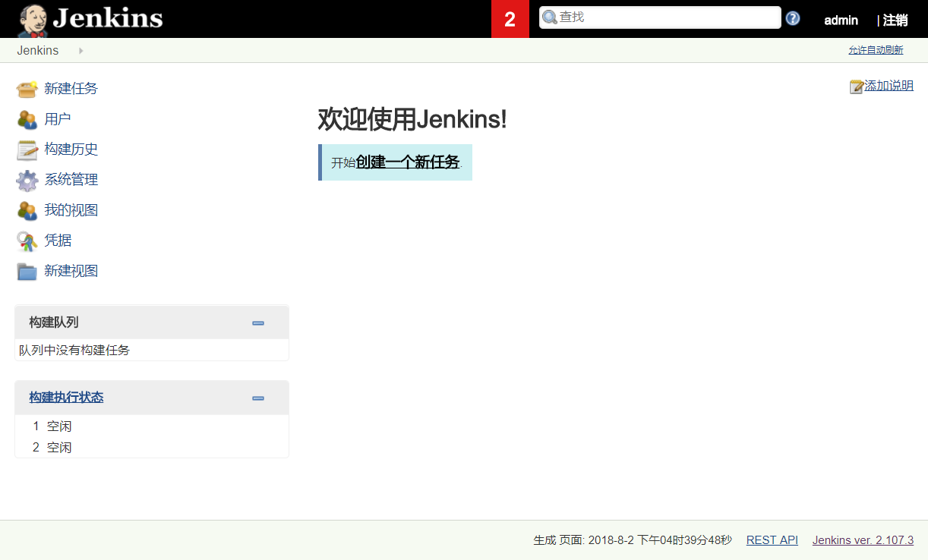The image size is (928, 560).
Task: Click the 凭据 keys icon
Action: pos(27,241)
